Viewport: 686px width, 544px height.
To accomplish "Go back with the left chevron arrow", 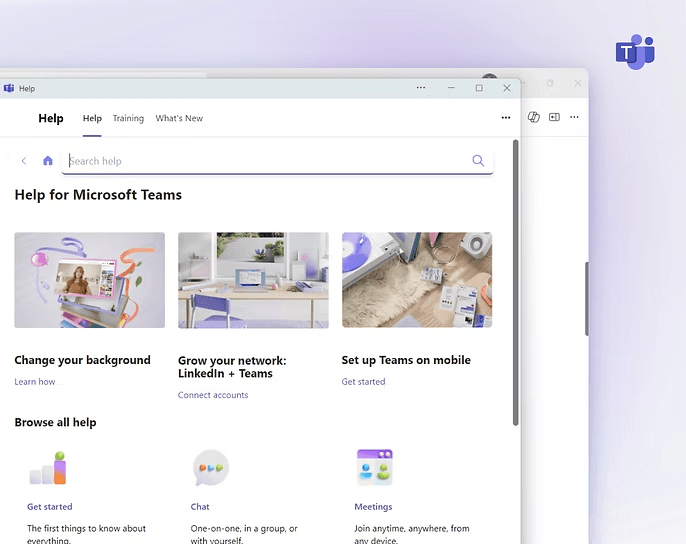I will tap(24, 161).
